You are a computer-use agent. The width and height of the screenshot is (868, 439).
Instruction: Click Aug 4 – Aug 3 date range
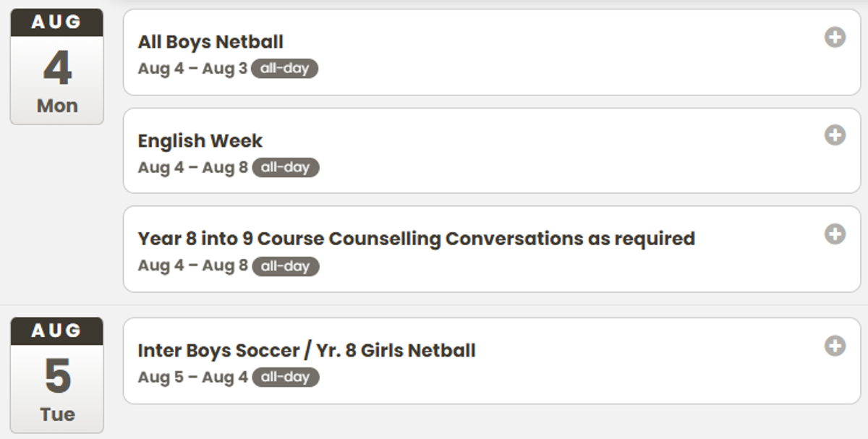click(192, 69)
